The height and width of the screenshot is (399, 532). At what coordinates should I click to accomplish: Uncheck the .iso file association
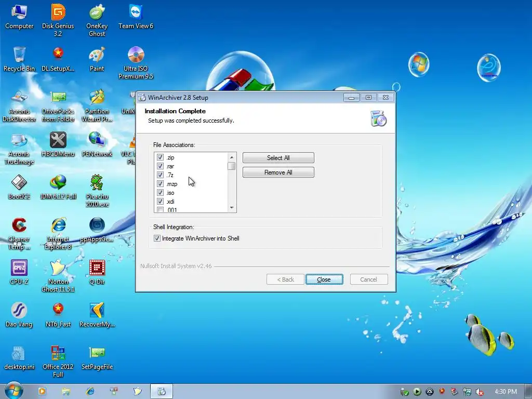click(160, 193)
